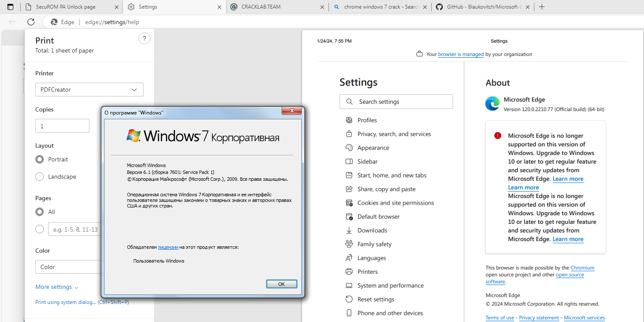This screenshot has width=644, height=322.
Task: Open the tab actions menu icon
Action: coord(10,7)
